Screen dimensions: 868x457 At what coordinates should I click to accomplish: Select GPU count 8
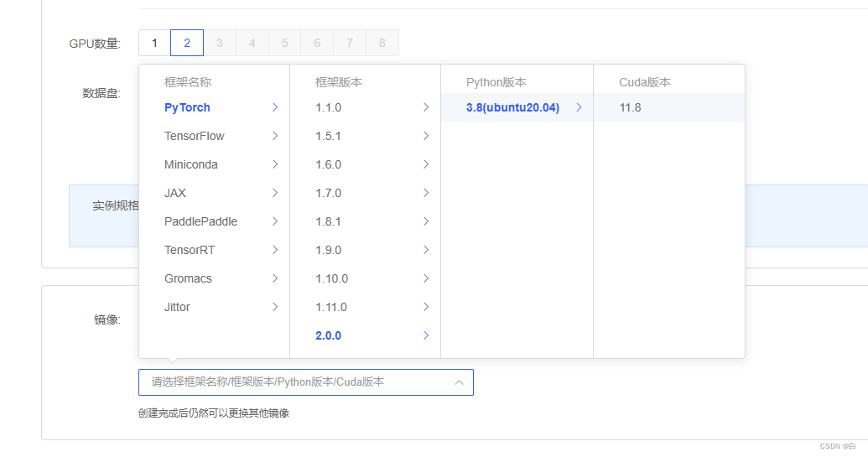click(382, 43)
